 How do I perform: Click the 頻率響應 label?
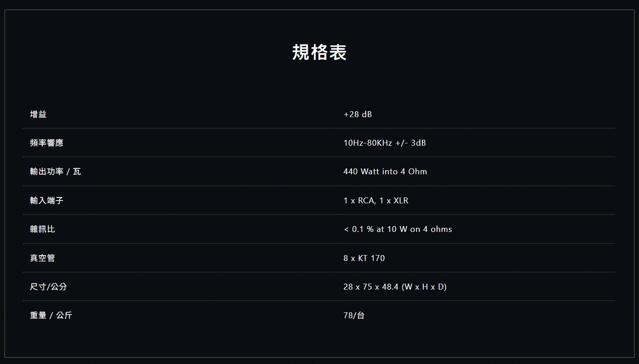tap(46, 143)
